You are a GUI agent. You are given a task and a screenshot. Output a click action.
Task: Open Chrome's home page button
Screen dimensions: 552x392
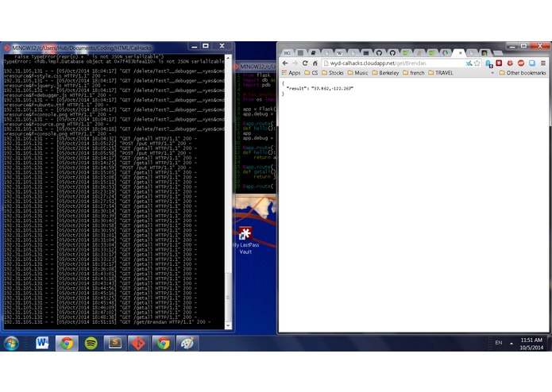[315, 63]
